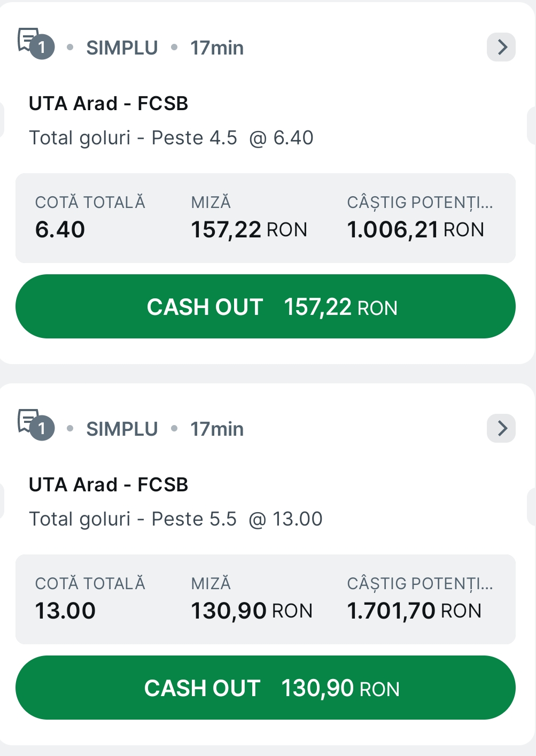Click the potential winnings 1.006,21 RON
Viewport: 536px width, 756px height.
coord(415,230)
